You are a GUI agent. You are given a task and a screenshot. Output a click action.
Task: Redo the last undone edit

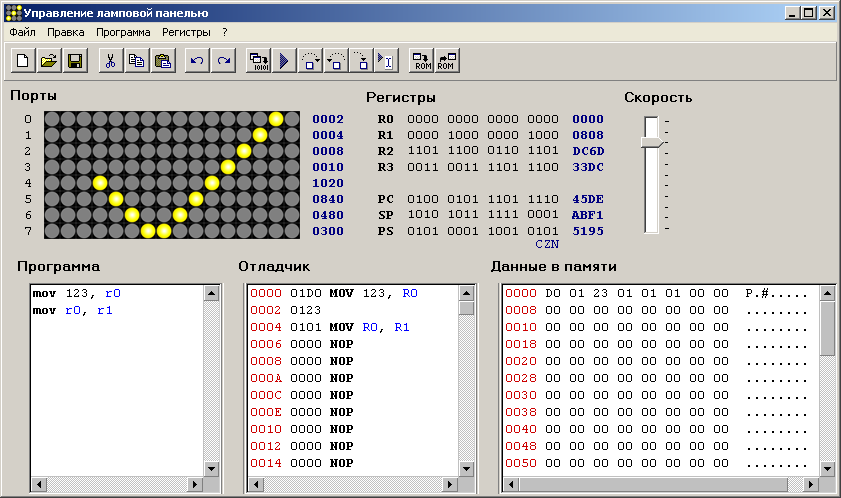(x=223, y=61)
